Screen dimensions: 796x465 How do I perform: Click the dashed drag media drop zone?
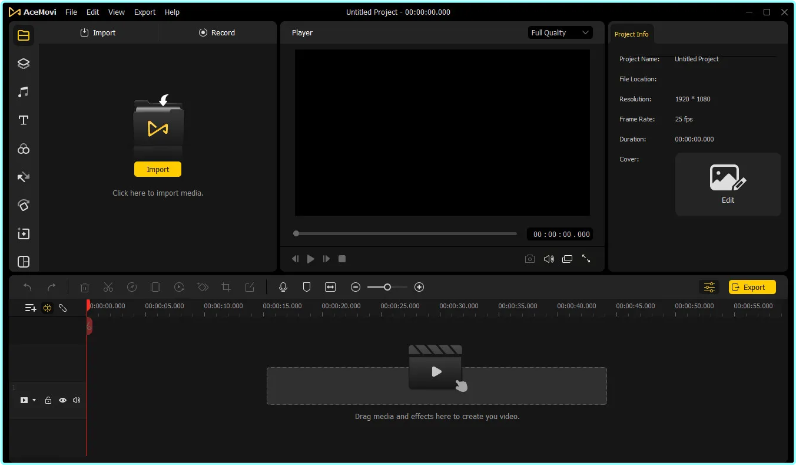[x=437, y=386]
